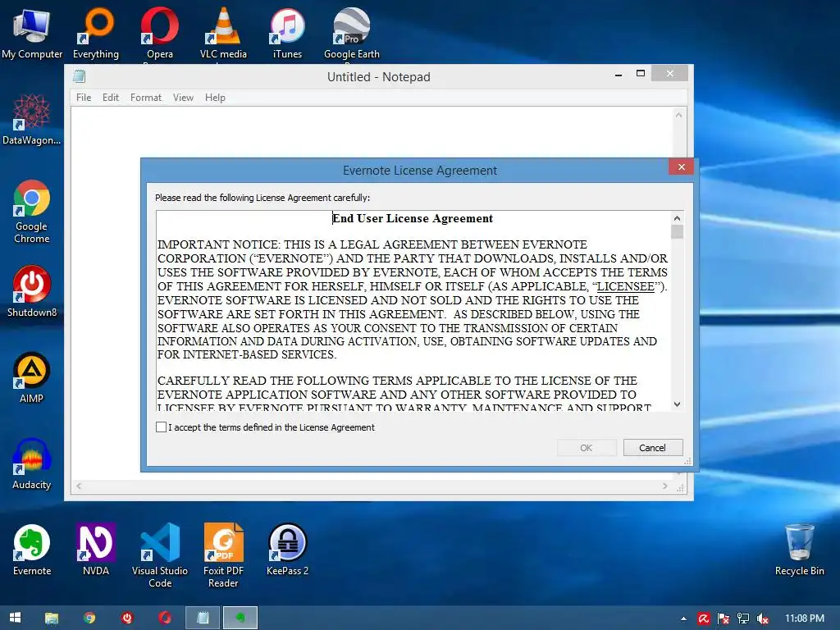Minimize the Notepad window

pos(619,74)
